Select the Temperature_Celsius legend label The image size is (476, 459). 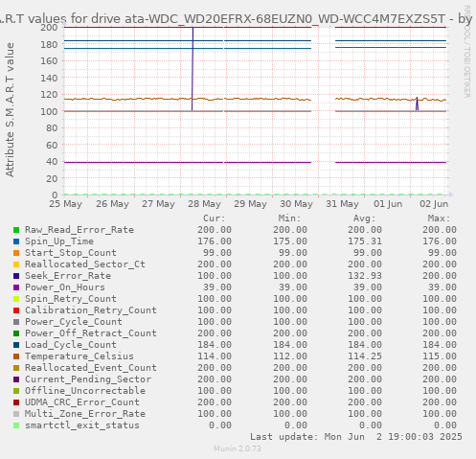(79, 356)
